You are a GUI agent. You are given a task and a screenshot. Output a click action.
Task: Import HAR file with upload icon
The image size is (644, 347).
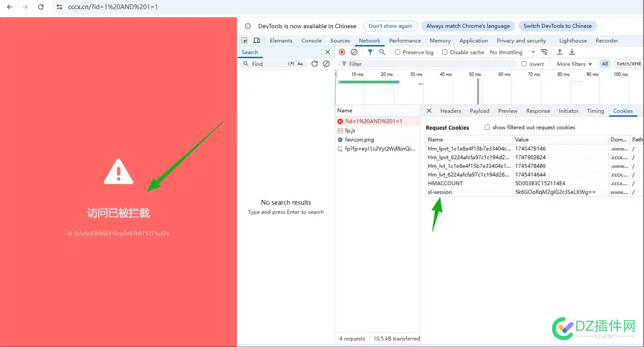click(x=560, y=52)
